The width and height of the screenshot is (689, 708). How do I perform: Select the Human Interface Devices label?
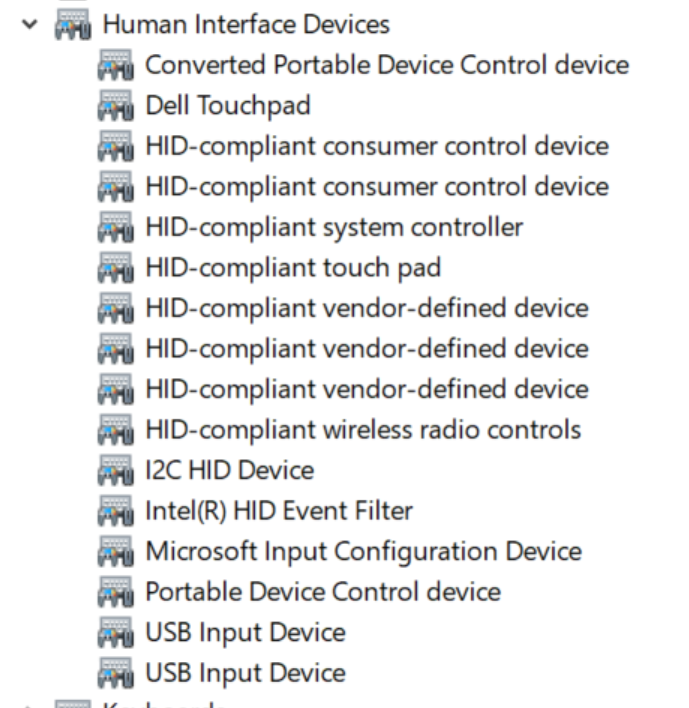pos(246,24)
